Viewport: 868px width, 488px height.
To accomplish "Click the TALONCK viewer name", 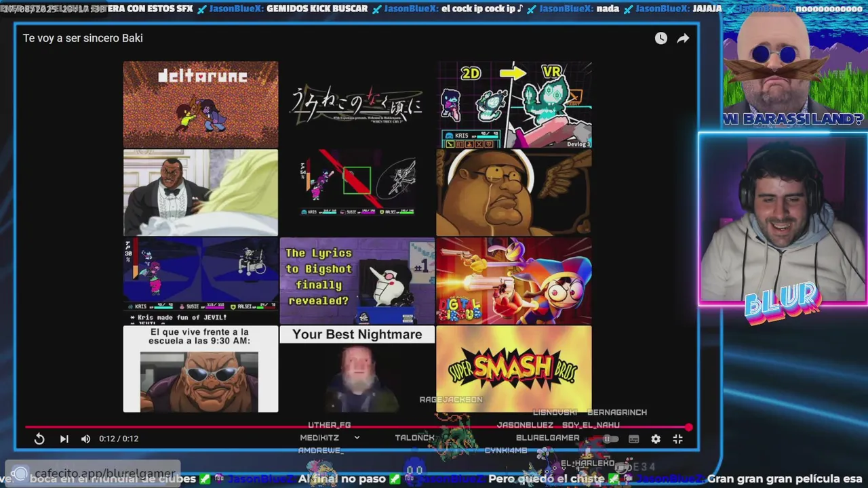I will [x=415, y=438].
